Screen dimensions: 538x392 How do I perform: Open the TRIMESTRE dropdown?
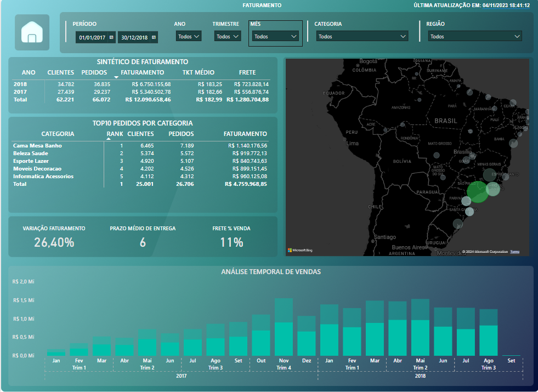(227, 36)
